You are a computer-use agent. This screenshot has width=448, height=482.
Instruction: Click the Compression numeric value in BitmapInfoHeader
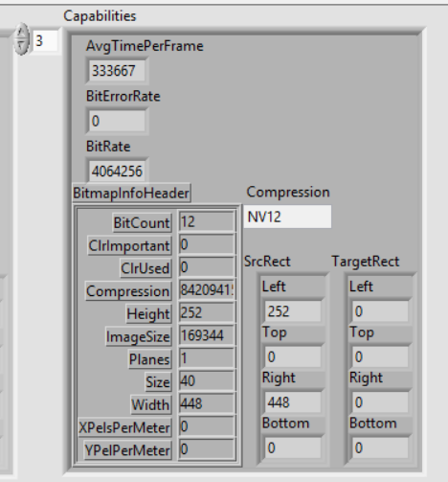tap(207, 290)
